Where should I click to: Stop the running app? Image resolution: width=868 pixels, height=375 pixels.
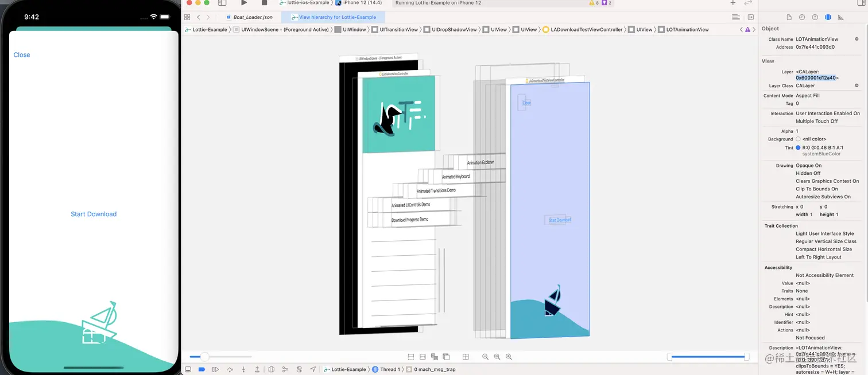point(264,3)
